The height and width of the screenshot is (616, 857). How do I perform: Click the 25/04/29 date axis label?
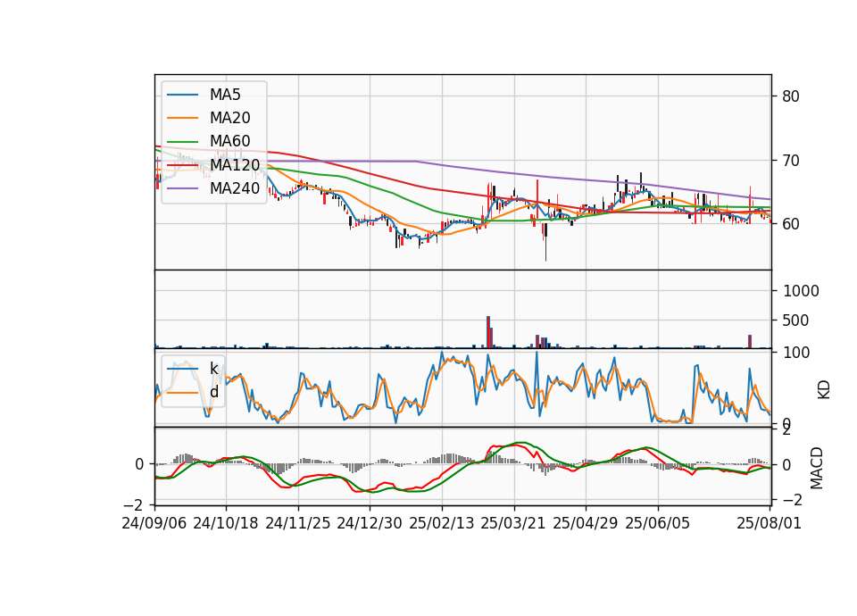[586, 523]
